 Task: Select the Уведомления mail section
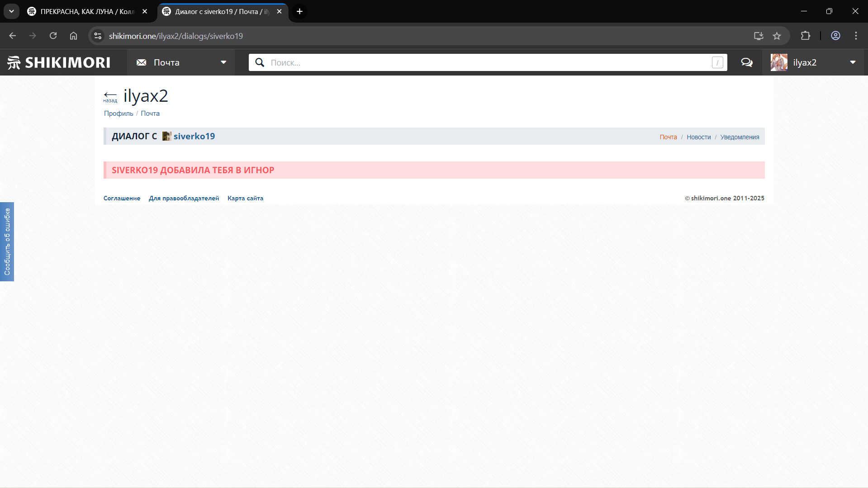[740, 137]
